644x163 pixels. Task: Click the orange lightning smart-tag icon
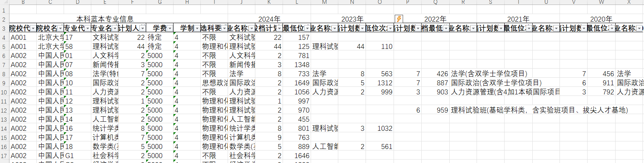click(399, 19)
